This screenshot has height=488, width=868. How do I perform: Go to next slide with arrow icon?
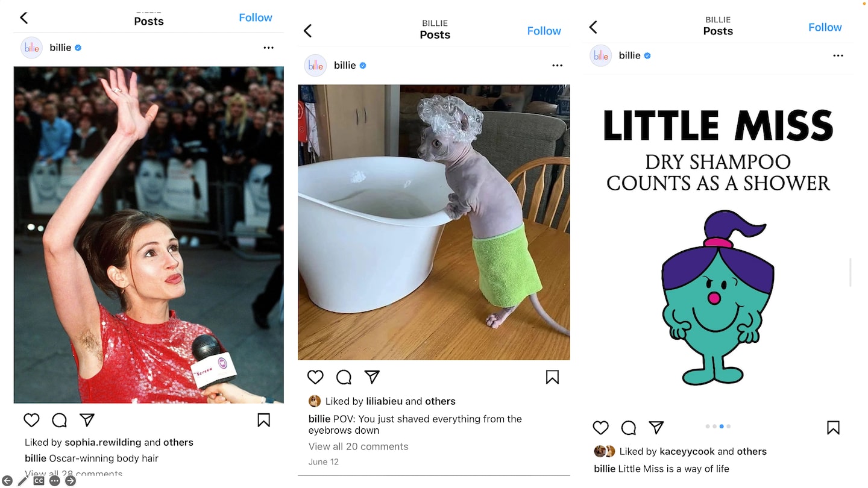point(71,481)
